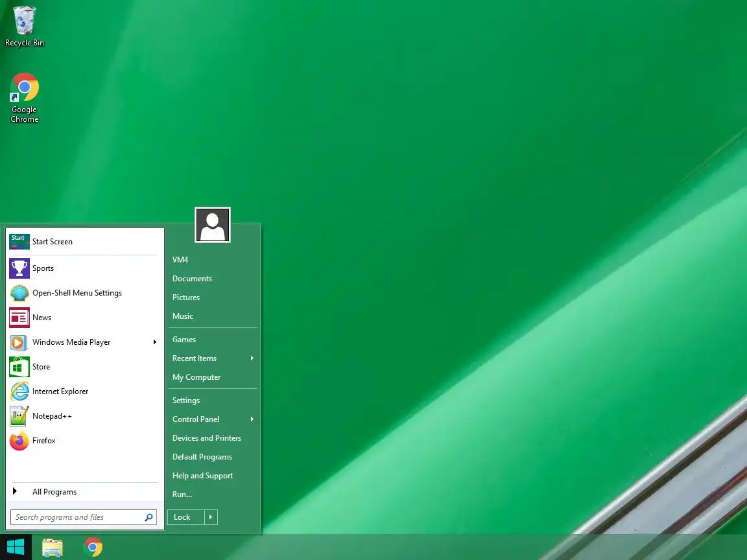
Task: Select the Firefox program name
Action: tap(44, 441)
